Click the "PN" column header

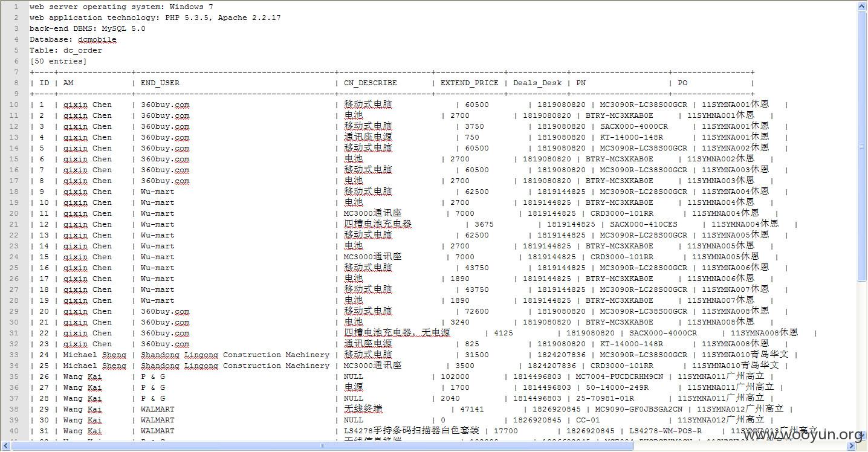(x=581, y=83)
